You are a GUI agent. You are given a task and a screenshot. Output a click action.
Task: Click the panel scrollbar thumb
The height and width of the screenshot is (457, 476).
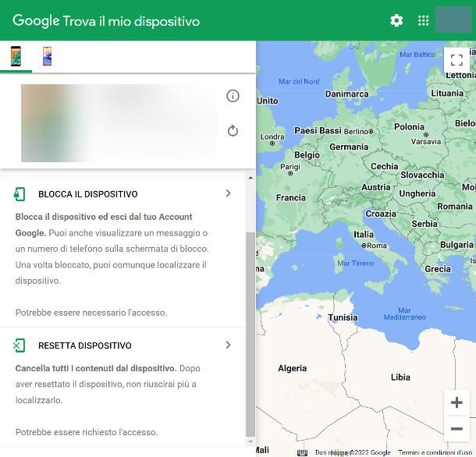point(250,335)
